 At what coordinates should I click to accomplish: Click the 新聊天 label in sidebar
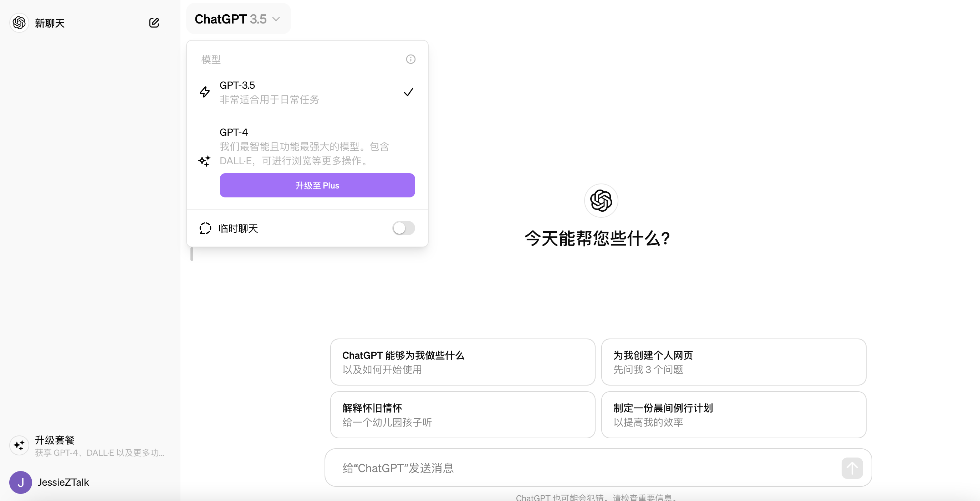pyautogui.click(x=50, y=23)
